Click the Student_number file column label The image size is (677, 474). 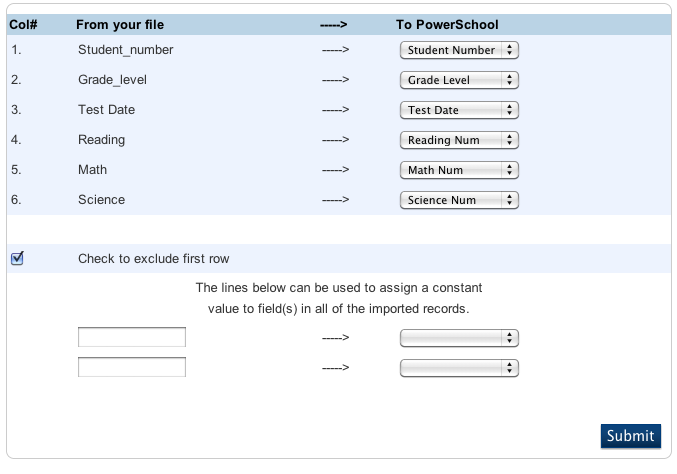pos(125,50)
